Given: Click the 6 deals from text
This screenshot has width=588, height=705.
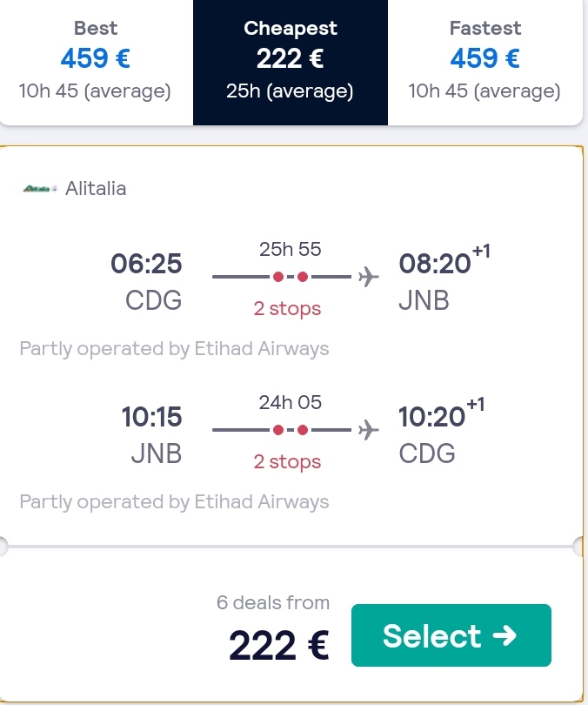Looking at the screenshot, I should point(273,602).
